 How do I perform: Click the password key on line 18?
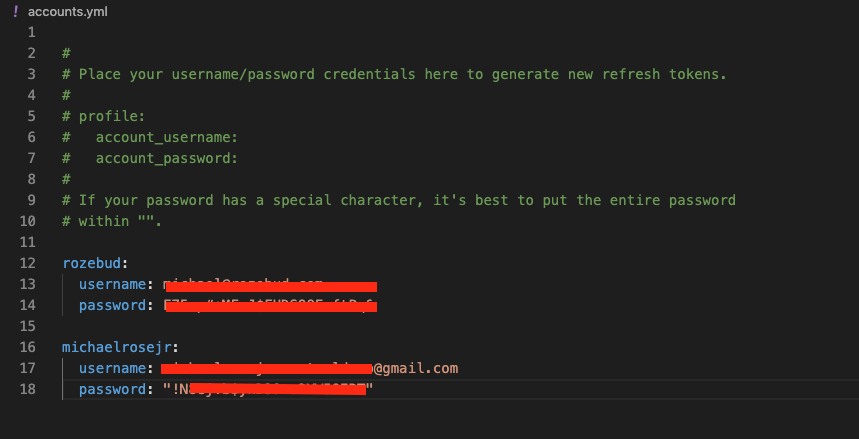click(x=112, y=389)
